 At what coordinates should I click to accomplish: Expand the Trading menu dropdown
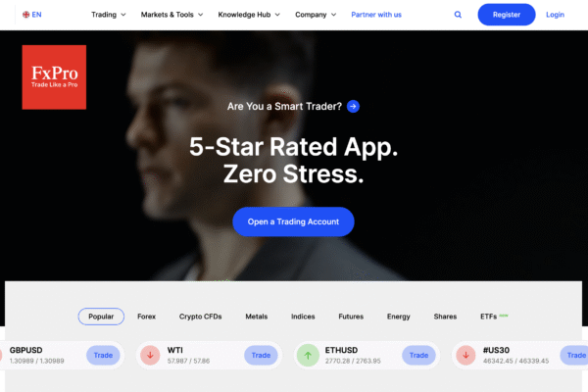coord(109,15)
